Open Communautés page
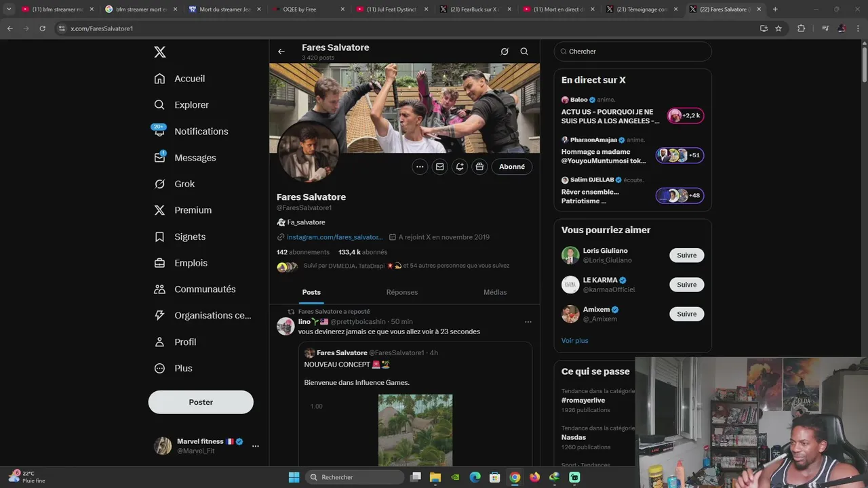Image resolution: width=868 pixels, height=488 pixels. click(x=195, y=289)
